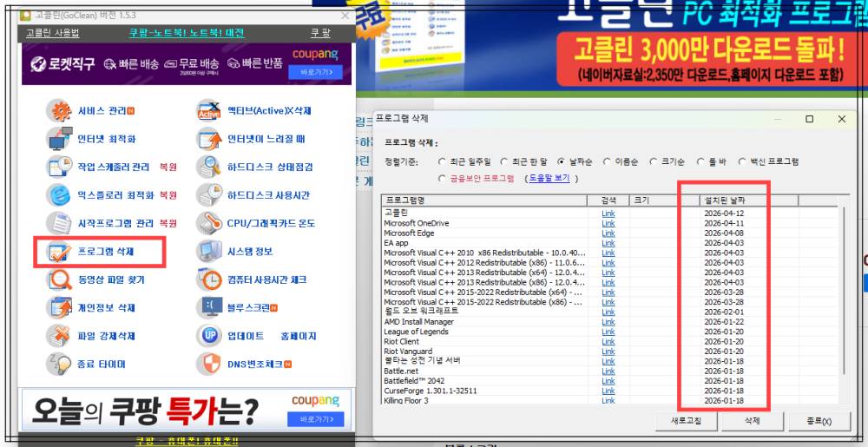868x447 pixels.
Task: Click the Link for League of Legends
Action: 608,332
